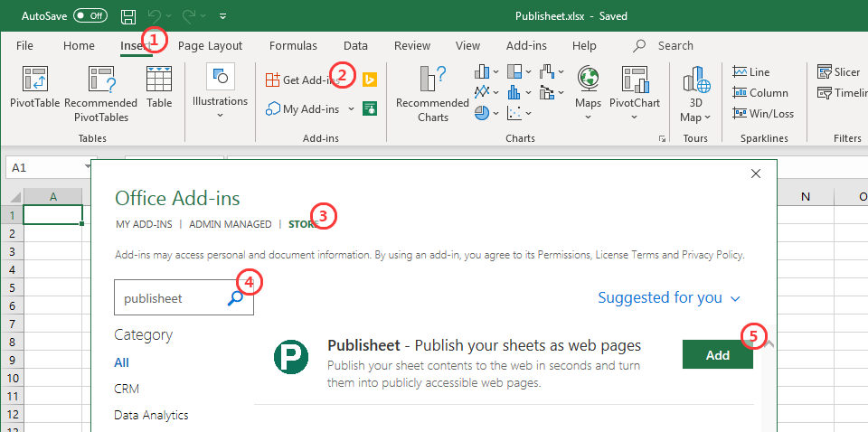Select the All category

click(x=121, y=362)
